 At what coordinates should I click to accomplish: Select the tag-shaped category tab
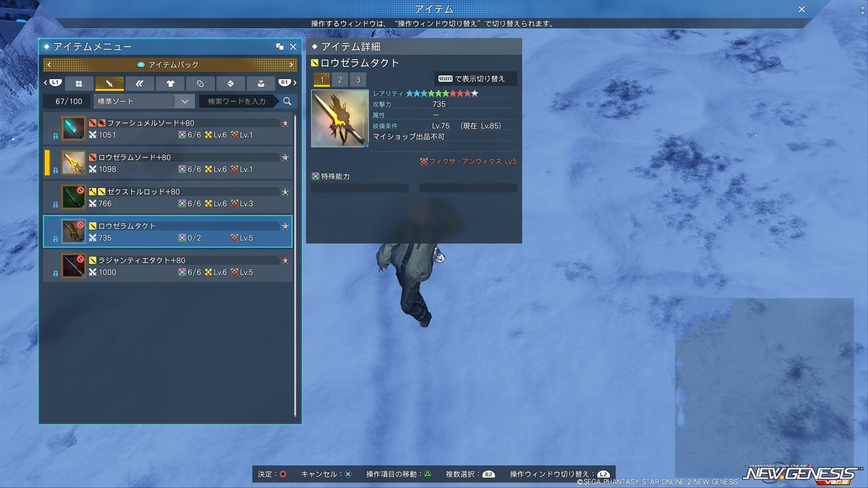coord(200,84)
